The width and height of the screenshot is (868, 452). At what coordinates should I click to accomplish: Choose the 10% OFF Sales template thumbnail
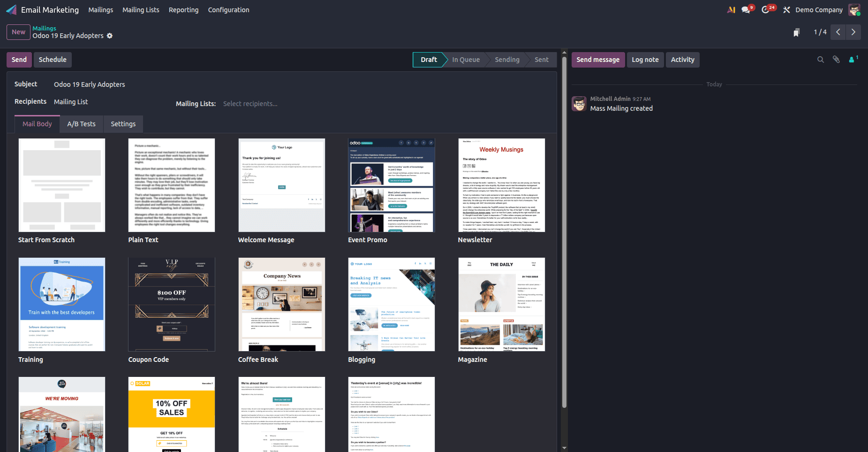click(172, 414)
